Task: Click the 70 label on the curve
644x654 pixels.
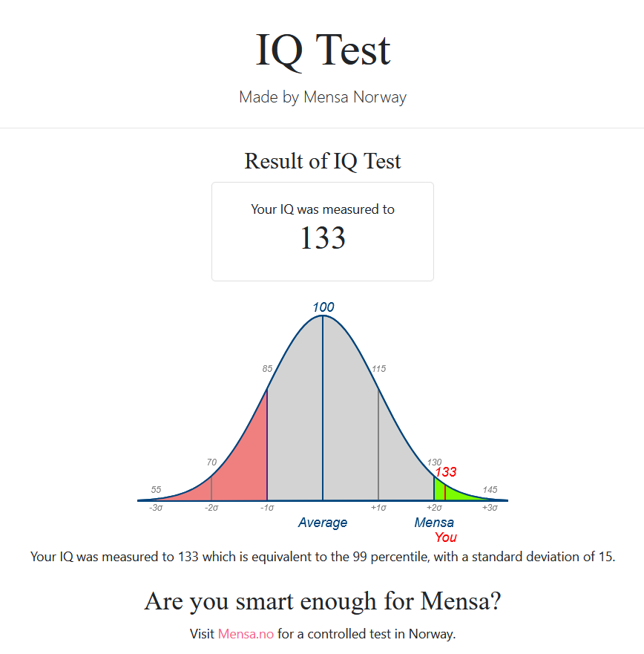Action: (x=211, y=462)
